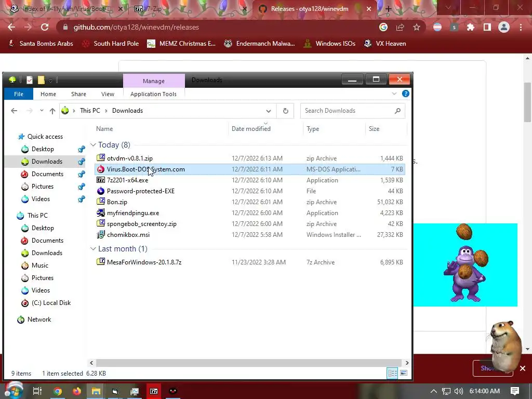This screenshot has width=532, height=399.
Task: Select Music under This PC
Action: coord(39,265)
